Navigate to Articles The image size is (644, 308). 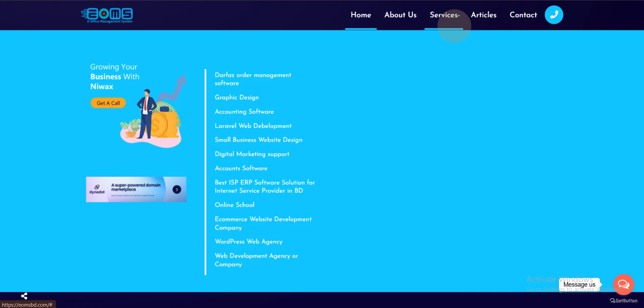(x=483, y=15)
